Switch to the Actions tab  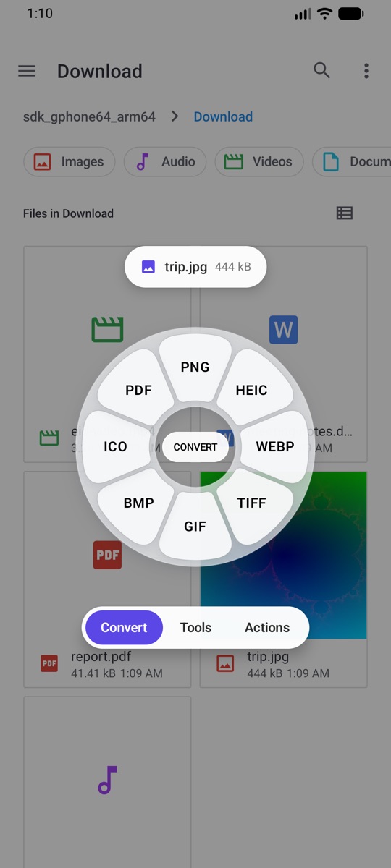click(267, 627)
